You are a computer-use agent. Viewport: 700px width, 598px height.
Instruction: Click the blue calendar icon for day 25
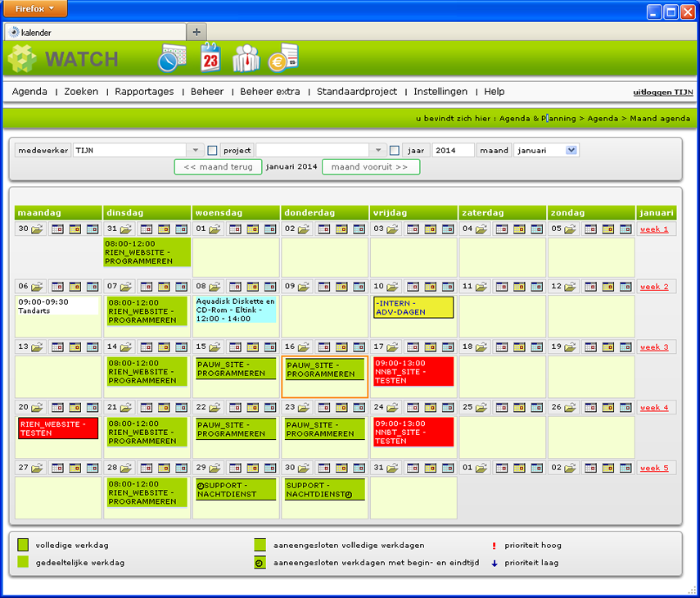(536, 407)
